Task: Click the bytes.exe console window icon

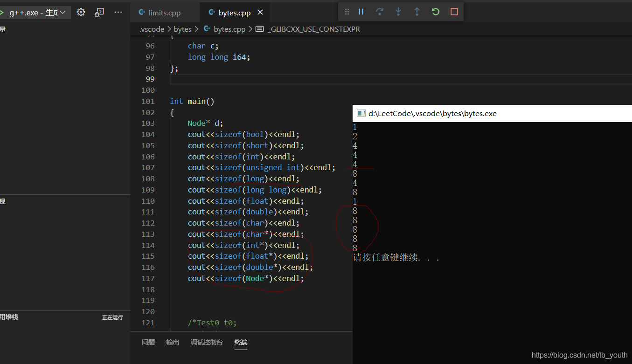Action: coord(361,113)
